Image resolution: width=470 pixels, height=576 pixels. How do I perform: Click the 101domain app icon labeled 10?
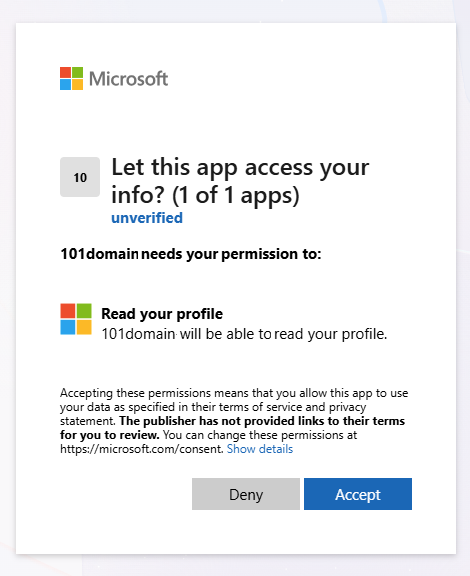tap(80, 177)
